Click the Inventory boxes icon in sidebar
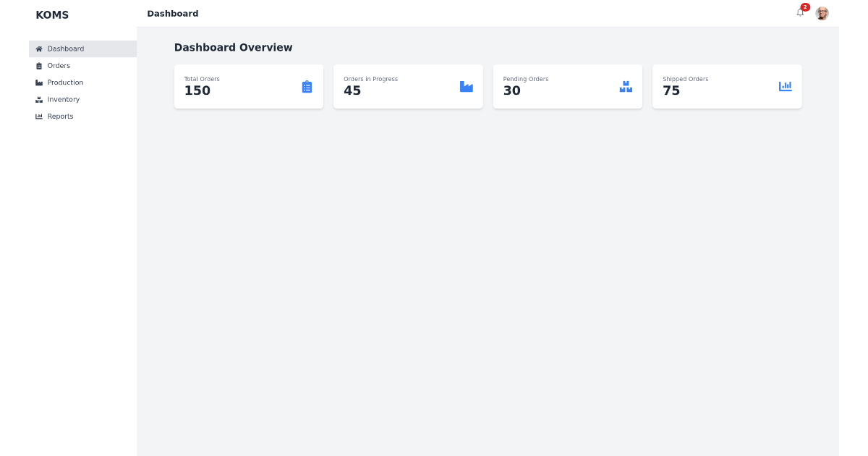 point(38,99)
